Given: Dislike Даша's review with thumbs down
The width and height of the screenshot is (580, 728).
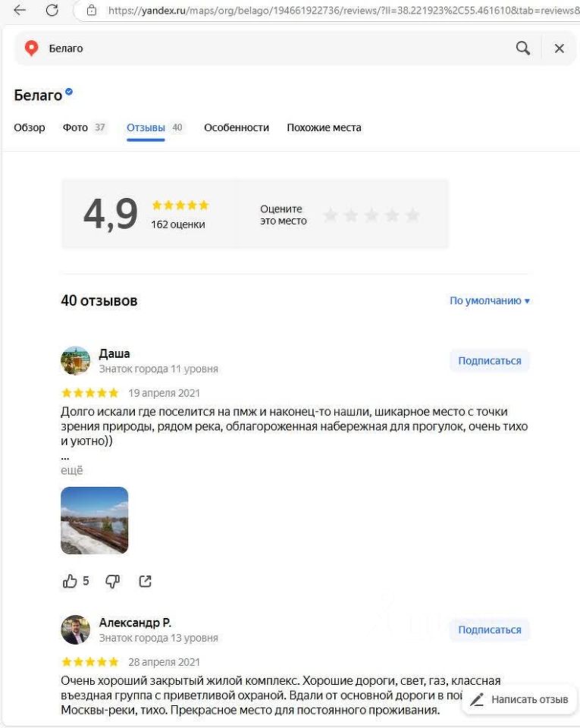Looking at the screenshot, I should (x=113, y=581).
